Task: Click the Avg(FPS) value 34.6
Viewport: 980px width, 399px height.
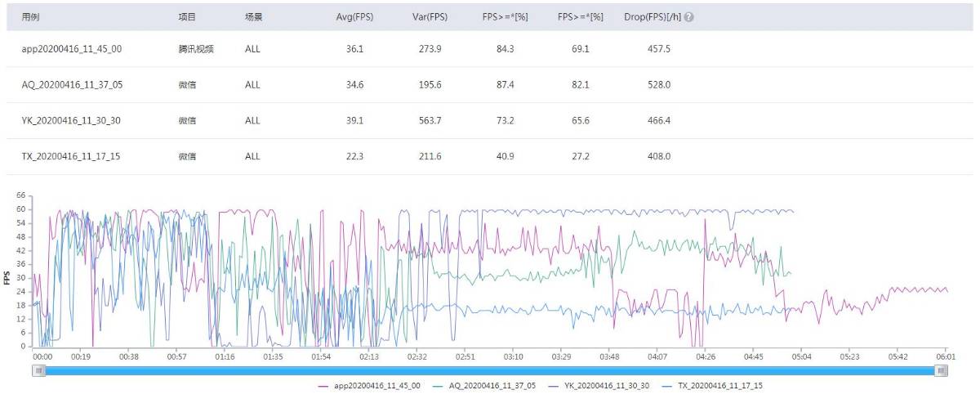Action: 355,85
